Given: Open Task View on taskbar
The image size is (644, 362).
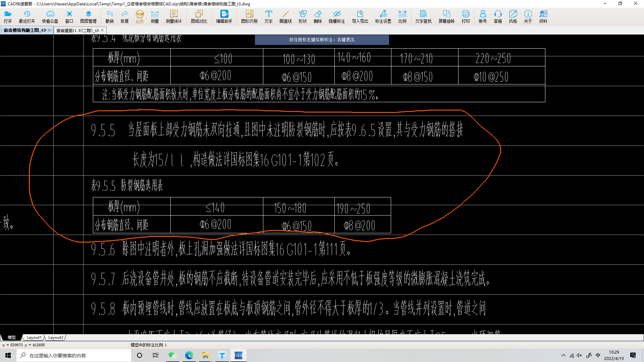Looking at the screenshot, I should click(156, 355).
